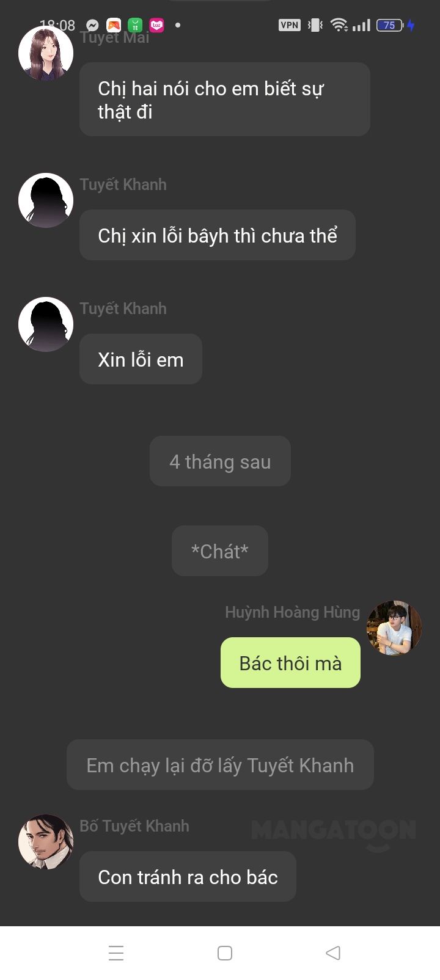Tap the green 'Bác thôi mà' bubble
The height and width of the screenshot is (980, 440).
click(x=290, y=663)
